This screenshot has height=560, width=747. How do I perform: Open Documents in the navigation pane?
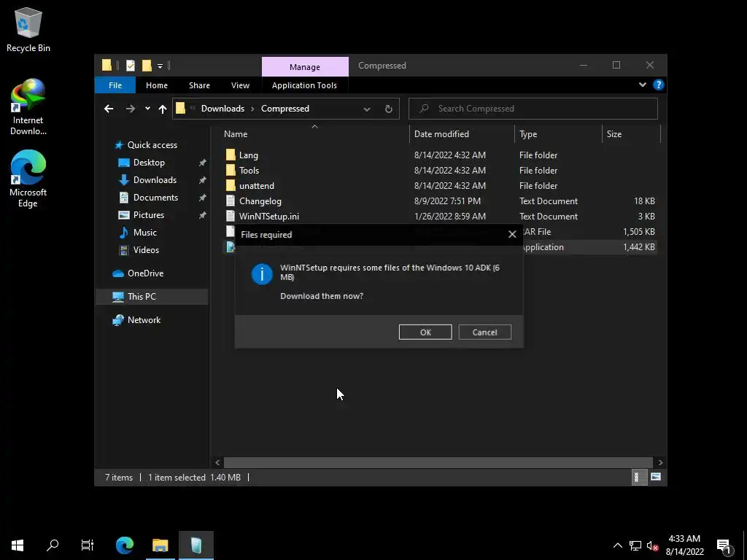tap(155, 198)
